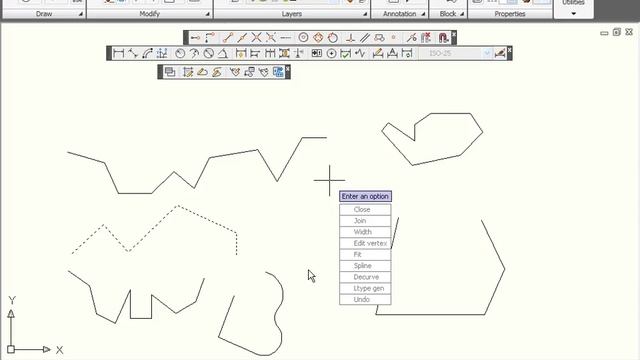Select the Jogged Linear dimension tool

point(360,53)
